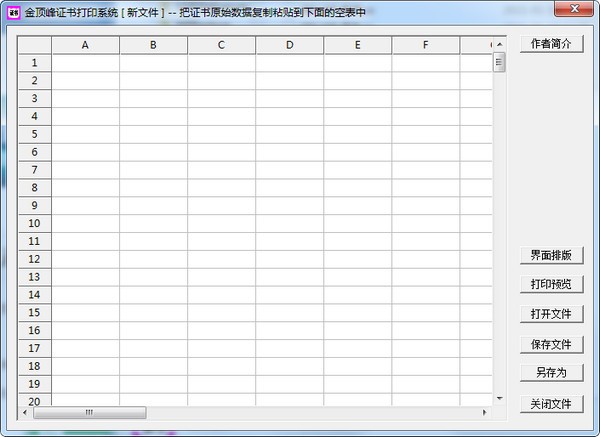
Task: Select row header 3
Action: pos(35,99)
